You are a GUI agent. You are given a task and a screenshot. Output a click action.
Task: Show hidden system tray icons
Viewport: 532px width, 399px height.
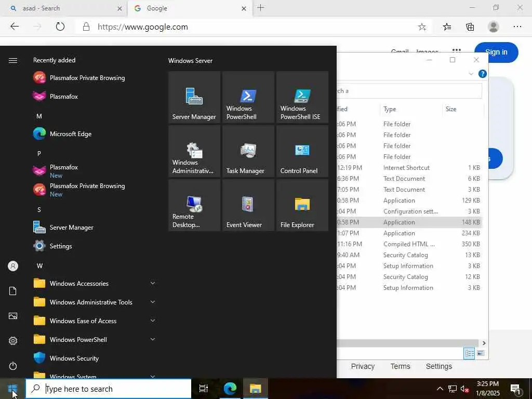(440, 389)
